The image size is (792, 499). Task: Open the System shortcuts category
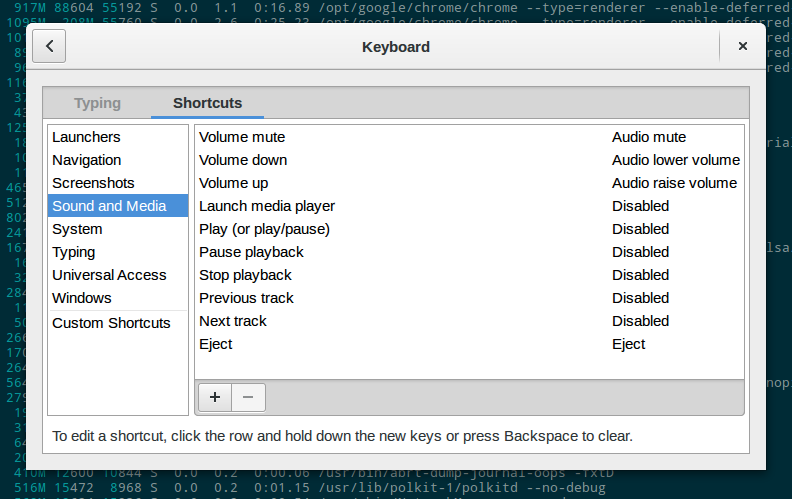click(x=77, y=229)
